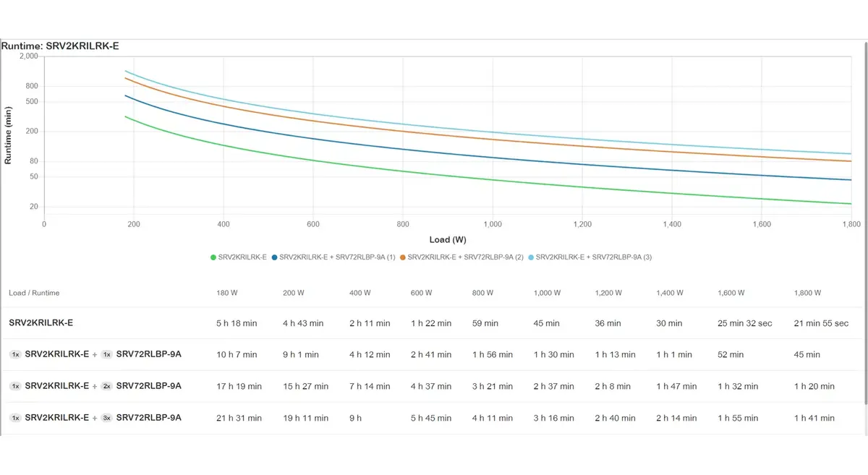
Task: Click the Runtime (min) axis label
Action: coord(8,135)
